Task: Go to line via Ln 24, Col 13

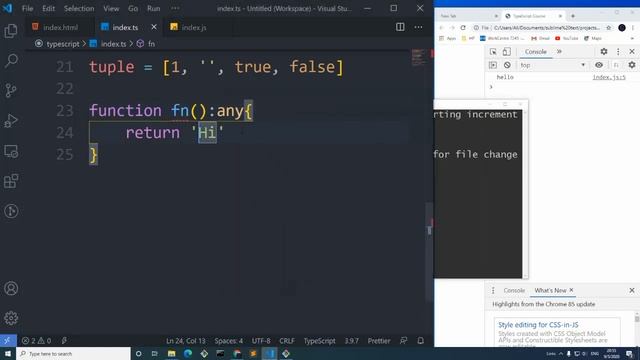Action: [x=186, y=340]
